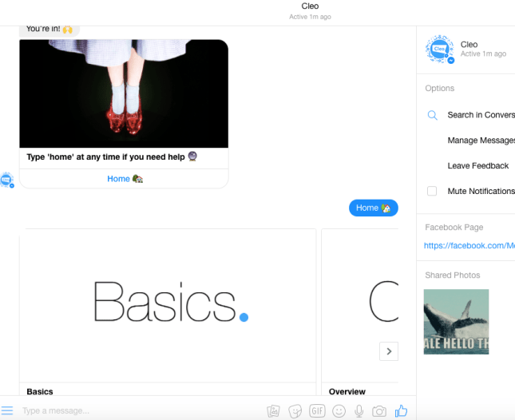Send a thumbs-up like
Screen dimensions: 515x420
click(401, 410)
